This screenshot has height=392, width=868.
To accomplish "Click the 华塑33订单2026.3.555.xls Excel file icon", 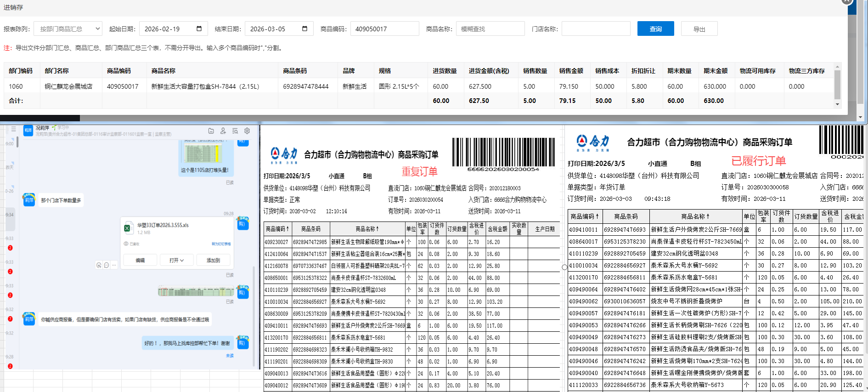I will [128, 228].
